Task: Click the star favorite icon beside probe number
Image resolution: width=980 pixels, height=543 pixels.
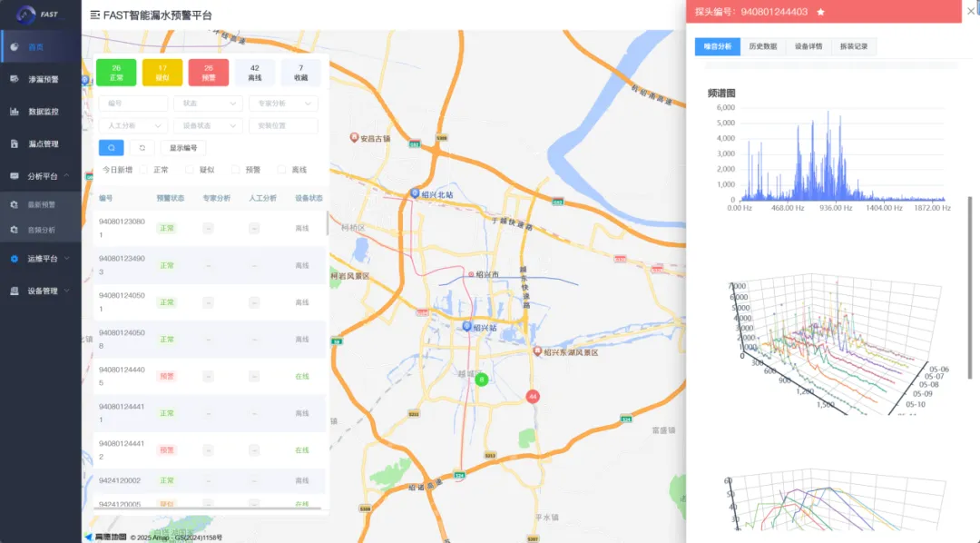Action: [x=820, y=12]
